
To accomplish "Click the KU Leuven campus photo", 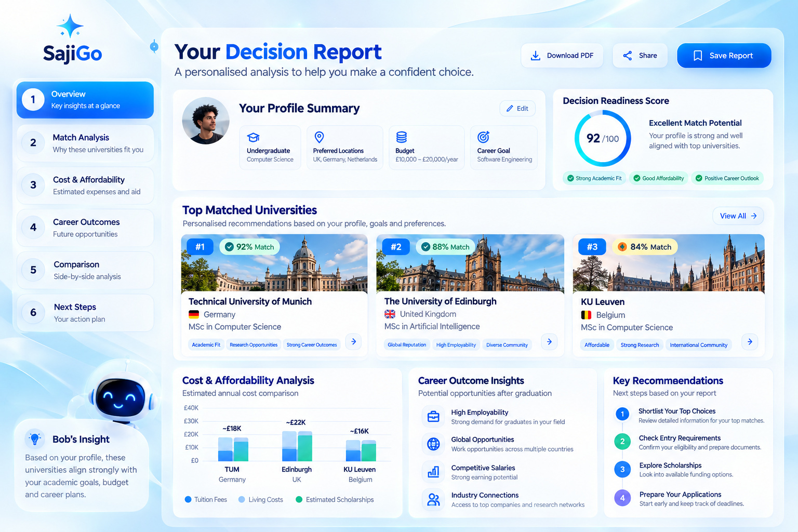I will (669, 263).
